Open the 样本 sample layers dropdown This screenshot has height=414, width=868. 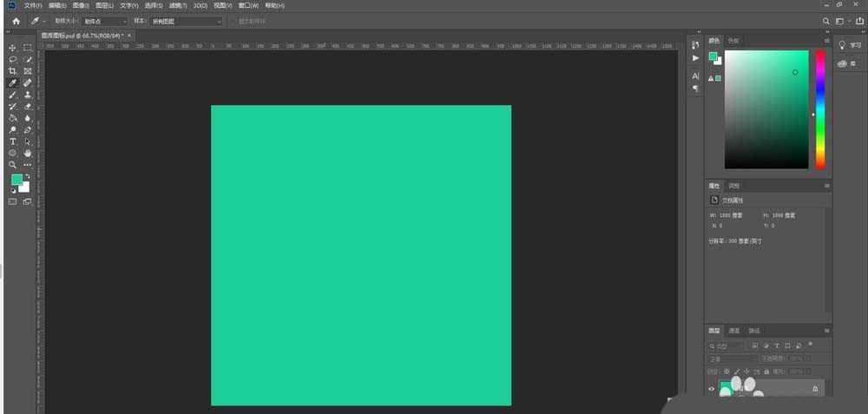(186, 21)
